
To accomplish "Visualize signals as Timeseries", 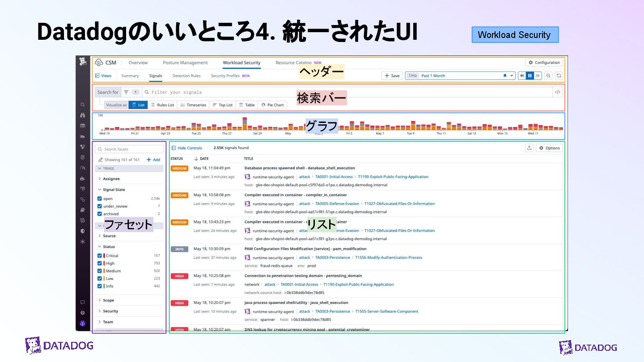I will [193, 105].
